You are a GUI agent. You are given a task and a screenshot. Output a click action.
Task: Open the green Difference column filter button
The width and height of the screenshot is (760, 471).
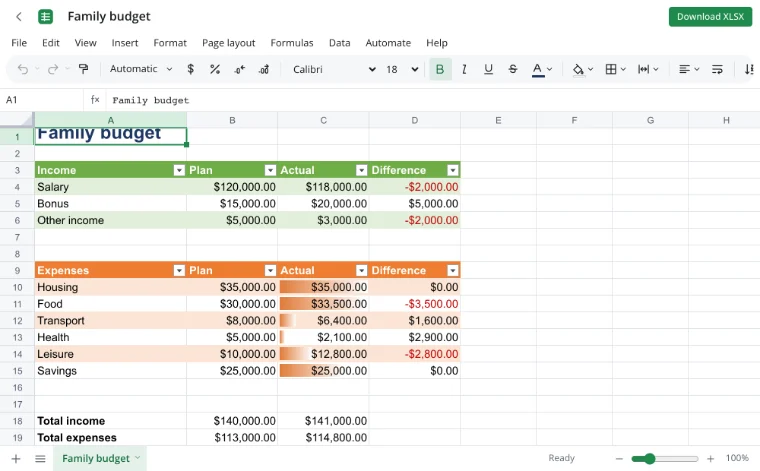(453, 170)
